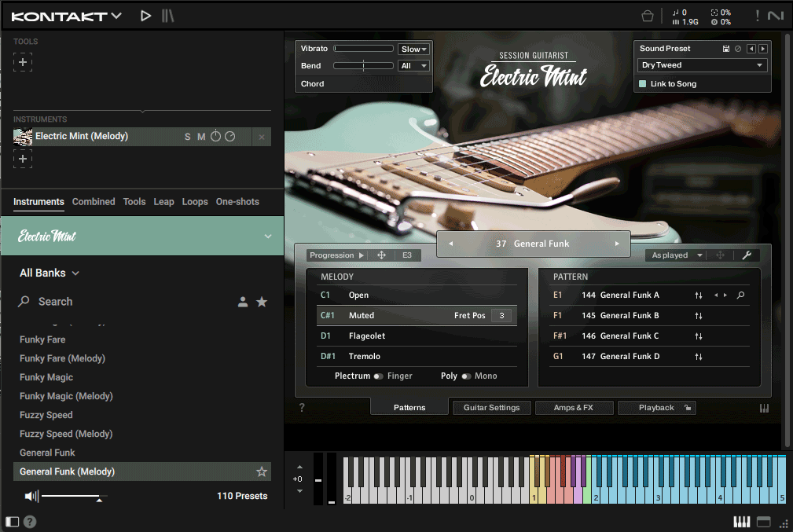The width and height of the screenshot is (793, 532).
Task: Go to next Sound Preset
Action: pos(763,49)
